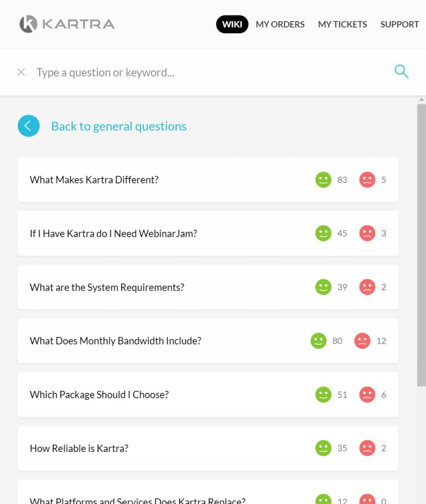
Task: Click "Back to general questions" link
Action: click(x=119, y=126)
